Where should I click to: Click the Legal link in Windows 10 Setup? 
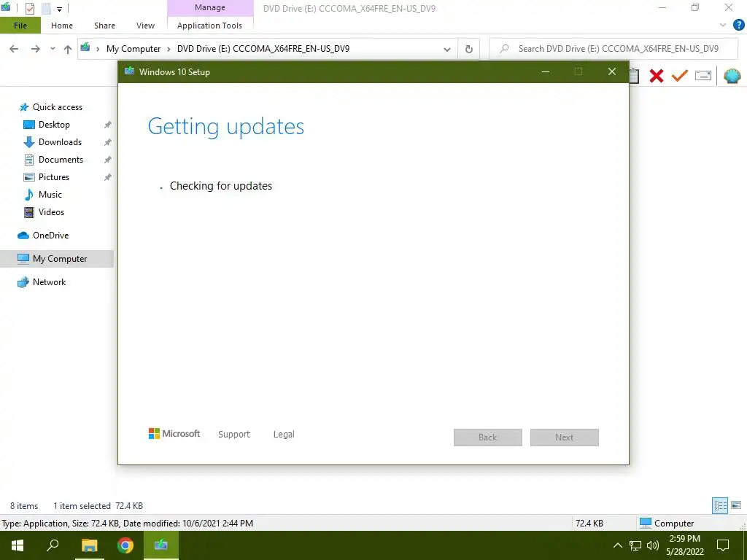click(x=284, y=435)
